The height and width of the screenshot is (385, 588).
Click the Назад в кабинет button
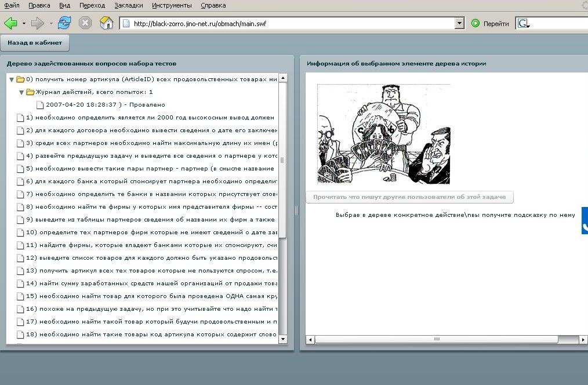pyautogui.click(x=35, y=42)
